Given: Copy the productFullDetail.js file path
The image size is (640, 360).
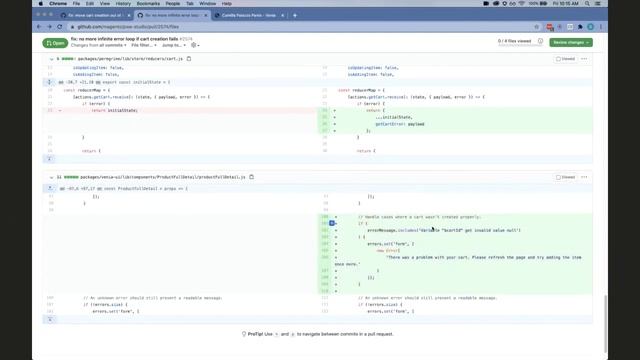Looking at the screenshot, I should point(251,177).
